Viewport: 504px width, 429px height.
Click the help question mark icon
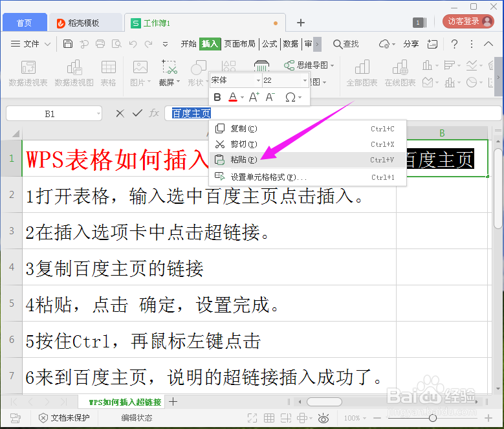(x=454, y=44)
